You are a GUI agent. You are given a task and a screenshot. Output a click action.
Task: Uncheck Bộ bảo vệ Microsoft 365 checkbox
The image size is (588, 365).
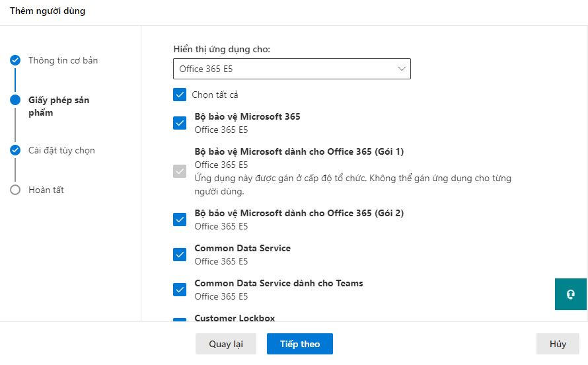click(180, 123)
